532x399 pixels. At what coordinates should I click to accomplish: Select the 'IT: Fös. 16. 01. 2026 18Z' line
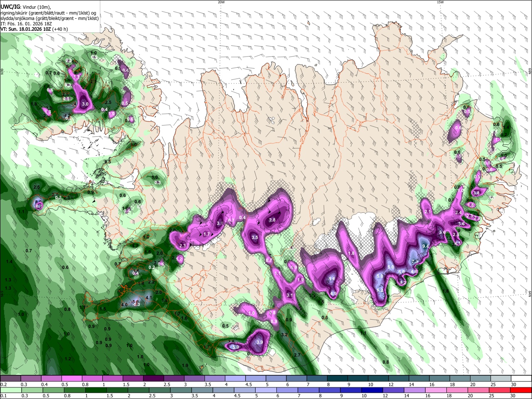(25, 24)
